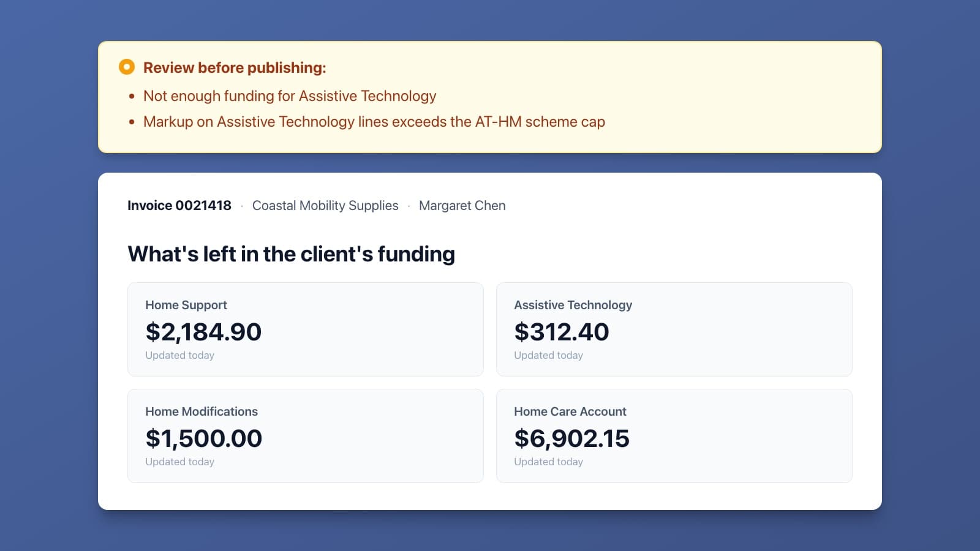Click the orange warning circle icon
The width and height of the screenshot is (980, 551).
127,67
